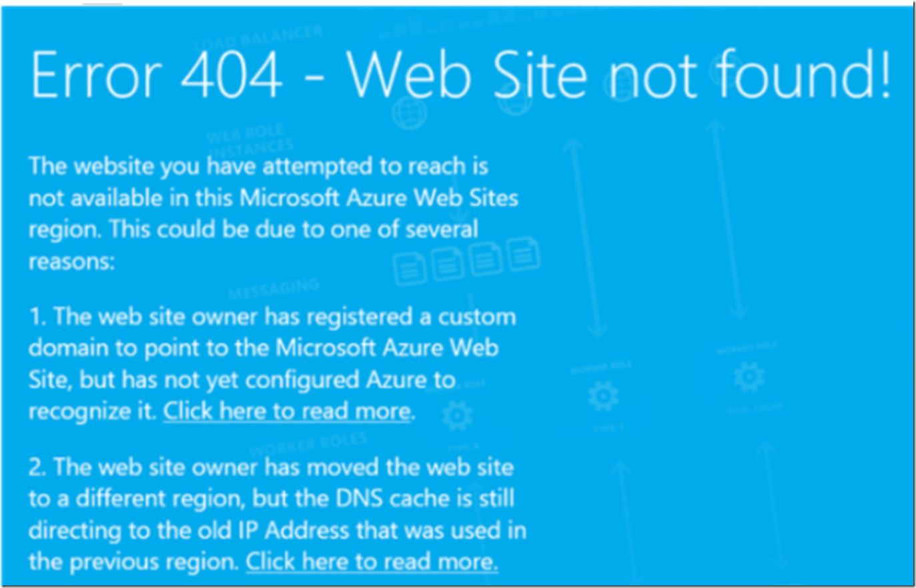Image resolution: width=916 pixels, height=588 pixels.
Task: Click reason 2 text about moved web site
Action: pyautogui.click(x=278, y=514)
